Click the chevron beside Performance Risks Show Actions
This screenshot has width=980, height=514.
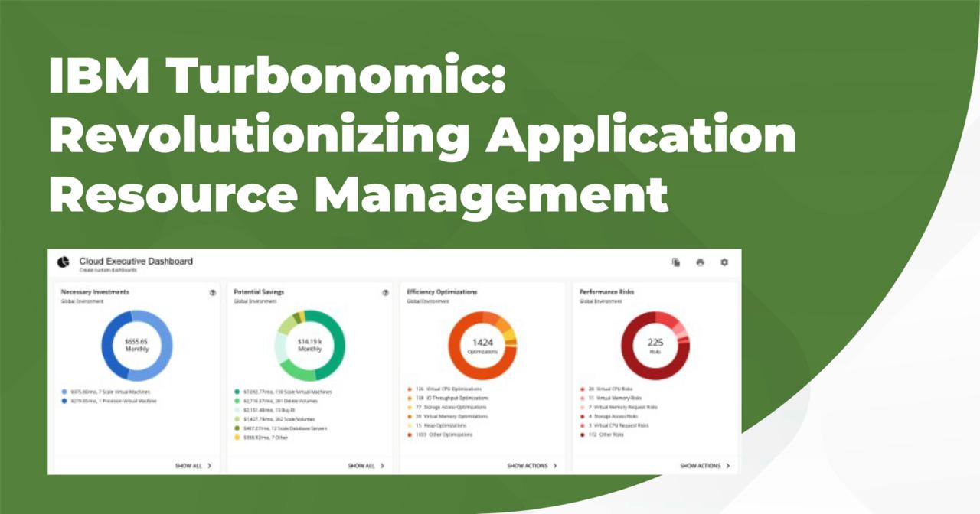click(x=728, y=465)
